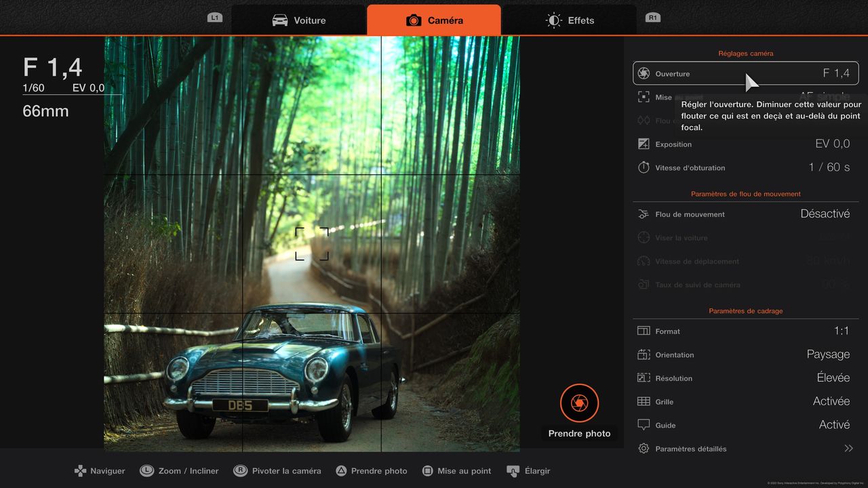Screen dimensions: 868x488
Task: Click the R1 shoulder button indicator
Action: pos(653,18)
